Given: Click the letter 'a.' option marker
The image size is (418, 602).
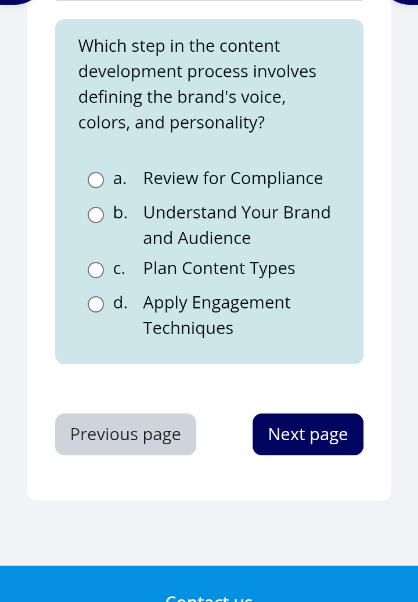Looking at the screenshot, I should (x=119, y=179).
